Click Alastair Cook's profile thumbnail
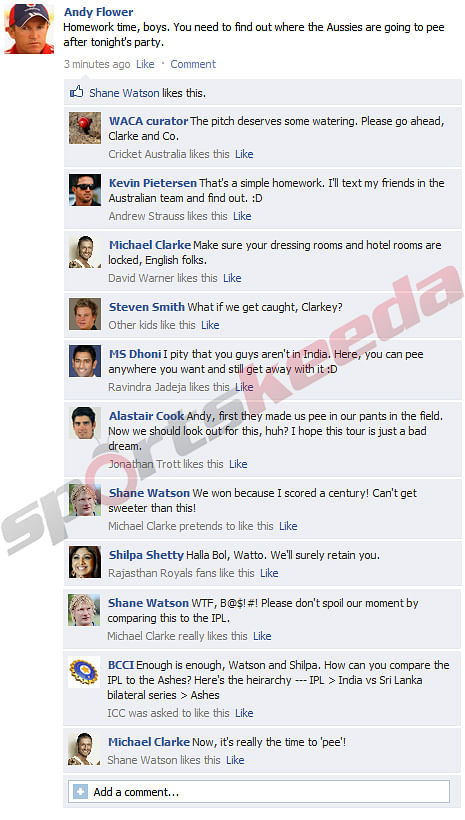This screenshot has height=820, width=465. 85,423
